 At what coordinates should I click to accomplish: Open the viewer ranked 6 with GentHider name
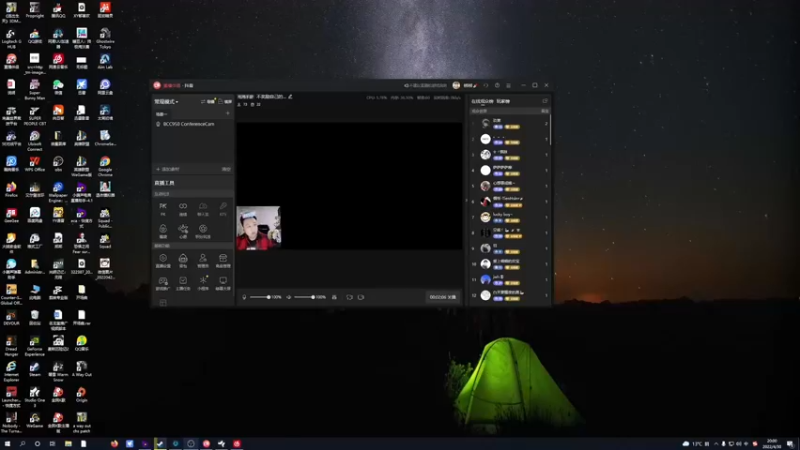510,202
